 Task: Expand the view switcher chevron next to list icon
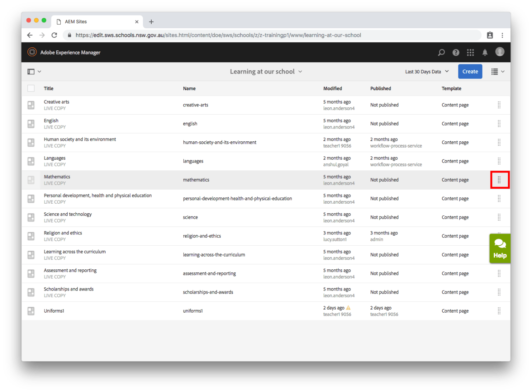502,71
